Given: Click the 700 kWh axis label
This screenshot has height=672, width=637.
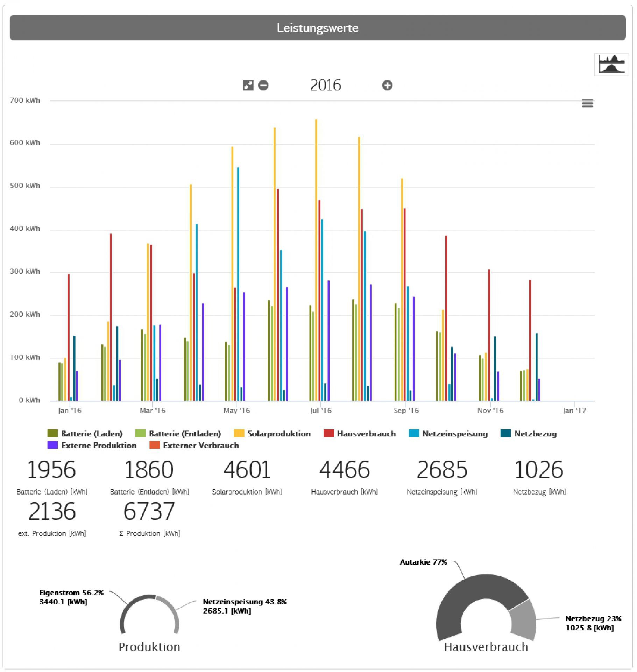Looking at the screenshot, I should [x=25, y=100].
